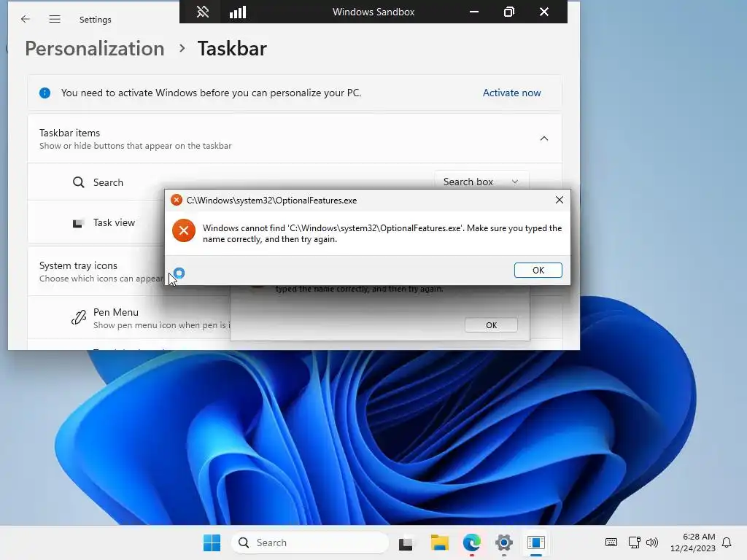Click OK in the background error dialog
Screen dimensions: 747x560
point(491,325)
